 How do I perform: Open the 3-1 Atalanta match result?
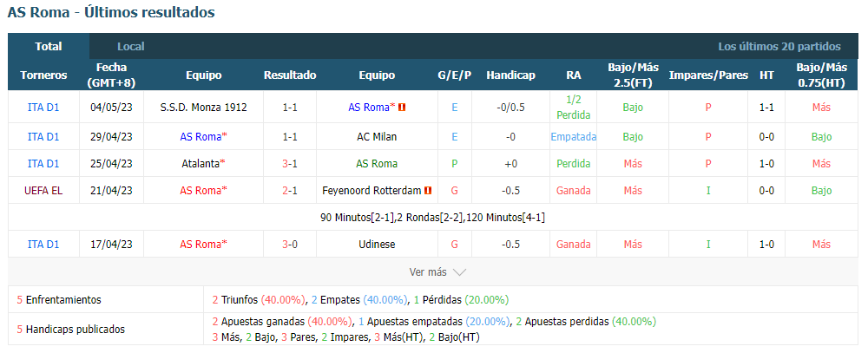[290, 164]
